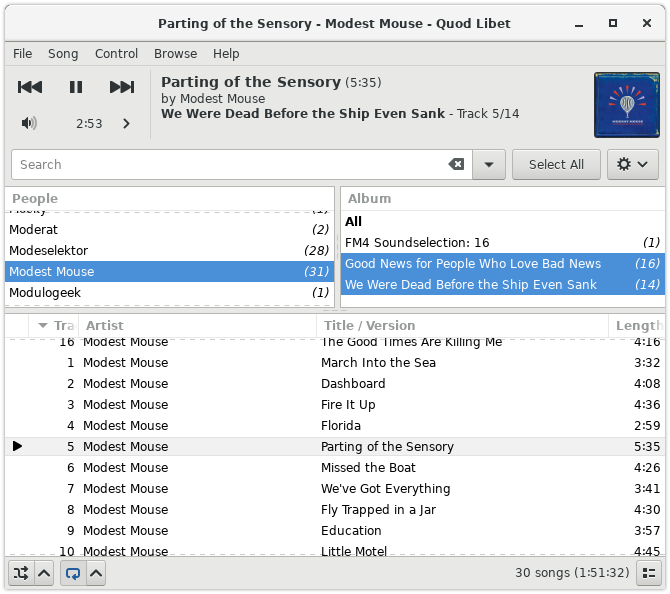The width and height of the screenshot is (670, 594).
Task: Toggle the queue view icon in the status bar
Action: pyautogui.click(x=649, y=573)
